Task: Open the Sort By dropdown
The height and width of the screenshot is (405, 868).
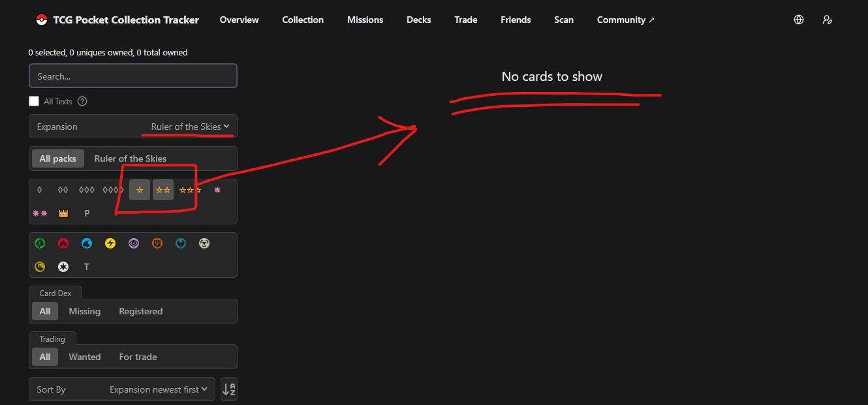Action: click(x=122, y=389)
